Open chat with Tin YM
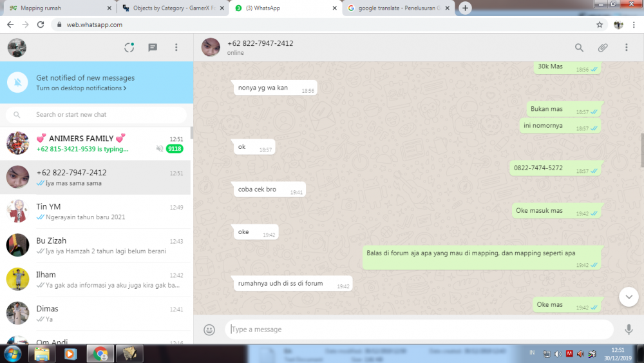 pos(95,211)
